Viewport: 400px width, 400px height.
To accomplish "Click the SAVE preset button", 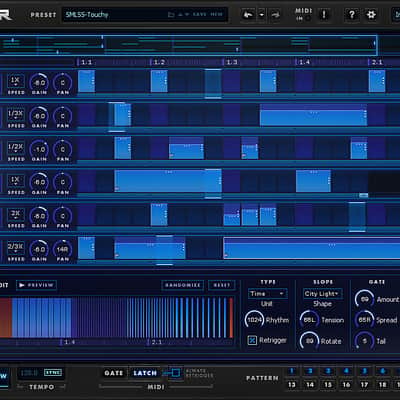I will click(x=199, y=15).
